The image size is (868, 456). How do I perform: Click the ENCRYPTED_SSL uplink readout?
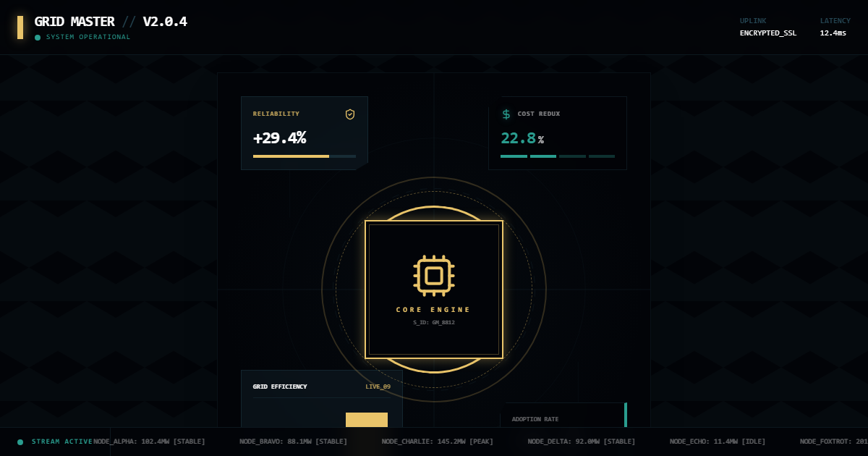[x=768, y=33]
